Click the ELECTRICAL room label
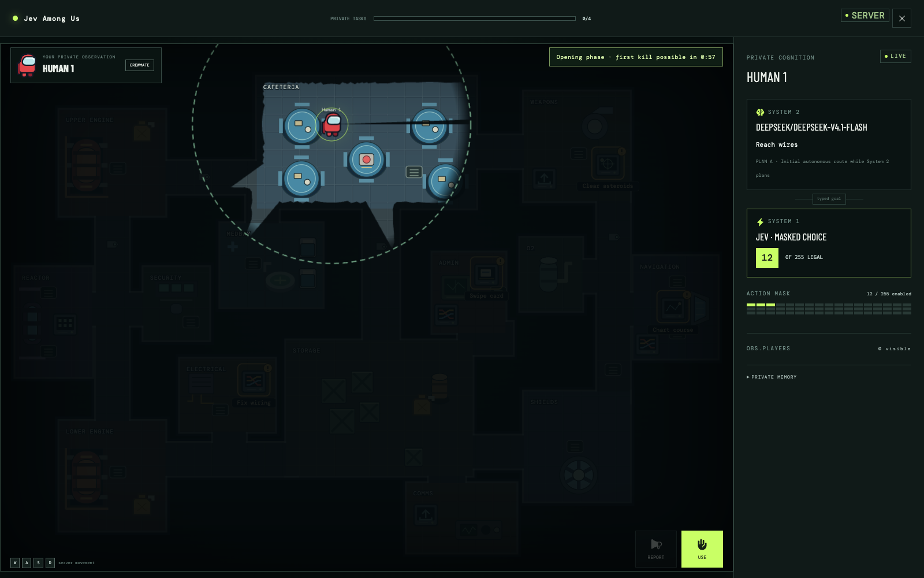This screenshot has width=924, height=578. (206, 369)
